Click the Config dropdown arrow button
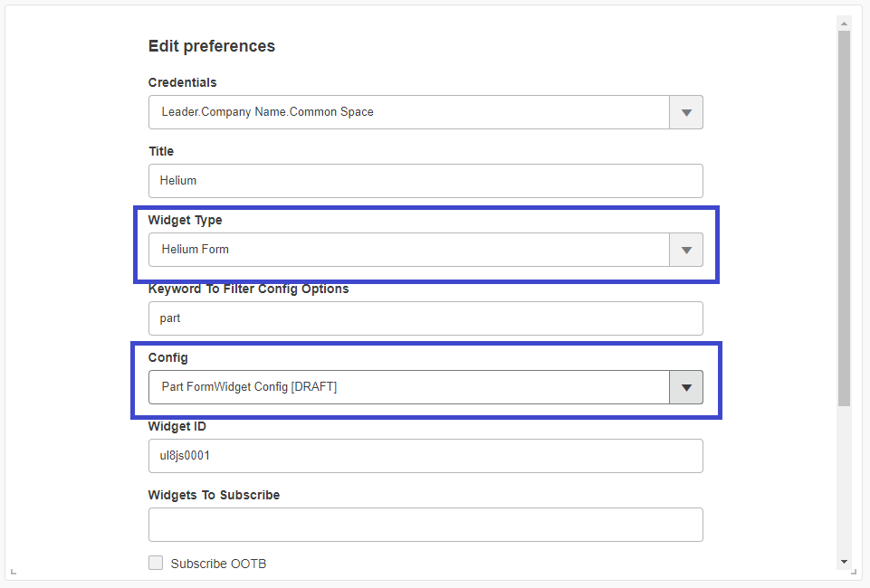 tap(686, 387)
